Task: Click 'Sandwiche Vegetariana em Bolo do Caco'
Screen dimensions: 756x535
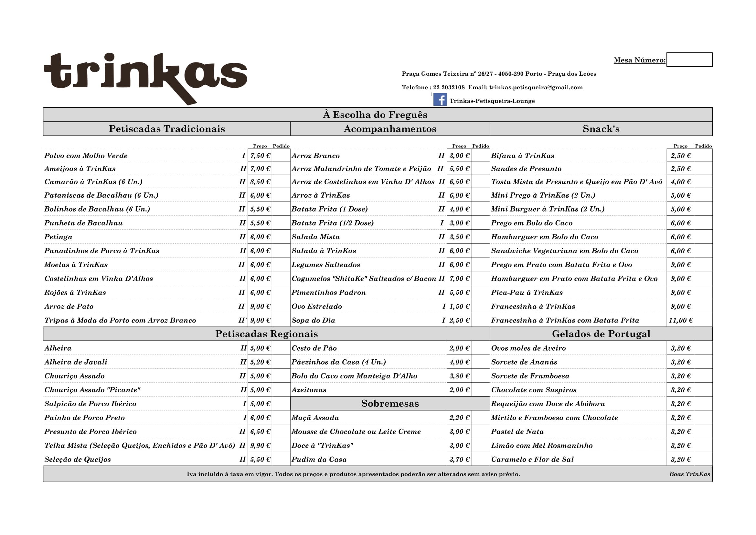Action: coord(564,251)
